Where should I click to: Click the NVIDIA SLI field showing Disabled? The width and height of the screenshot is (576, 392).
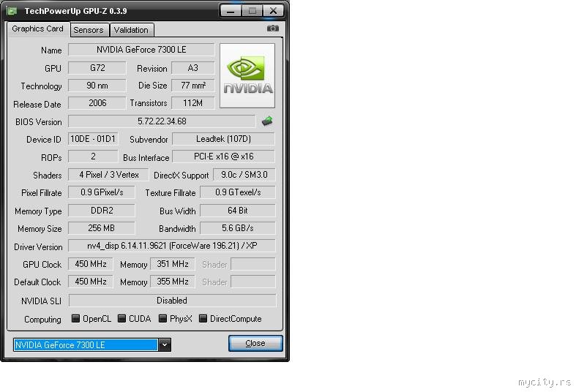point(172,301)
